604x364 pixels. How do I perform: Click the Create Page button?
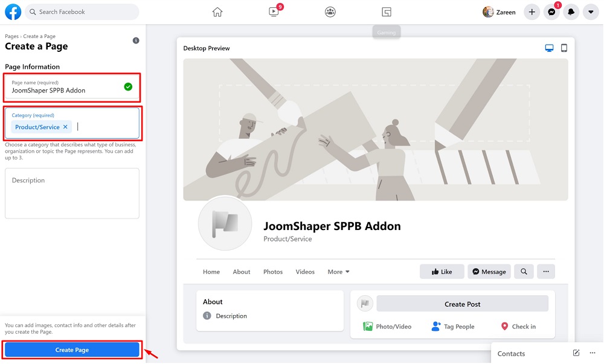tap(72, 350)
